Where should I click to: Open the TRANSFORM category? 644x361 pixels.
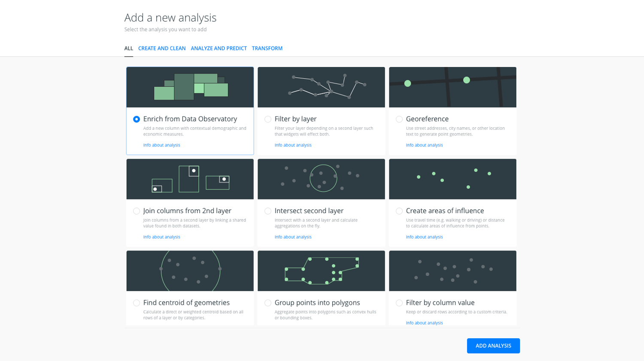267,48
